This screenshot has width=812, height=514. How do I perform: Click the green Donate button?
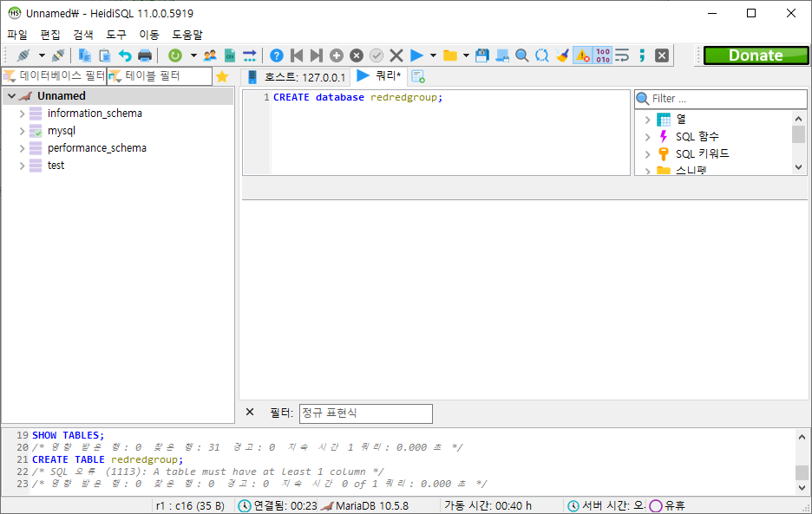(x=755, y=55)
